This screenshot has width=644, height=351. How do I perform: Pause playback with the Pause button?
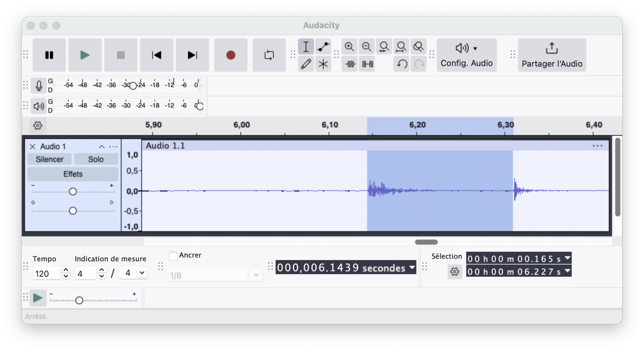click(49, 55)
